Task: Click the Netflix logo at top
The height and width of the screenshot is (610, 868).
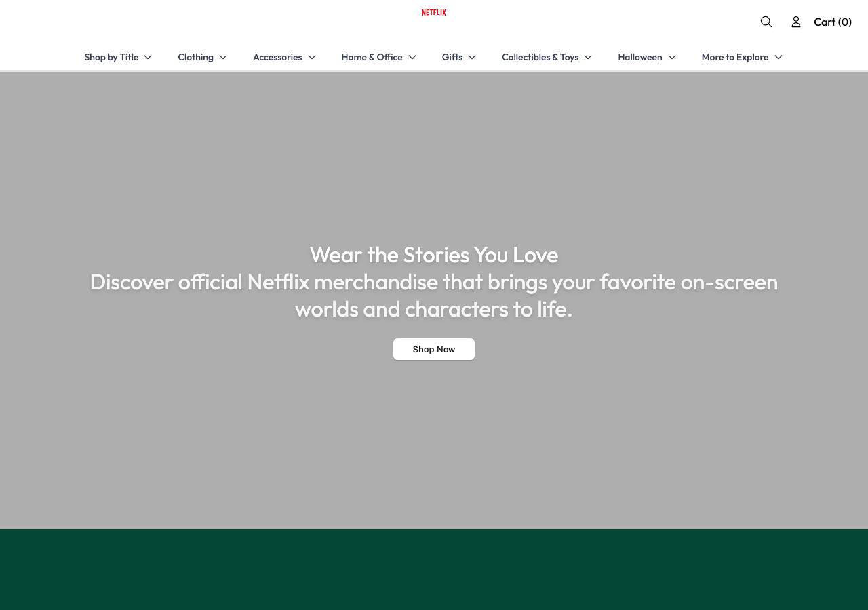Action: pyautogui.click(x=434, y=12)
